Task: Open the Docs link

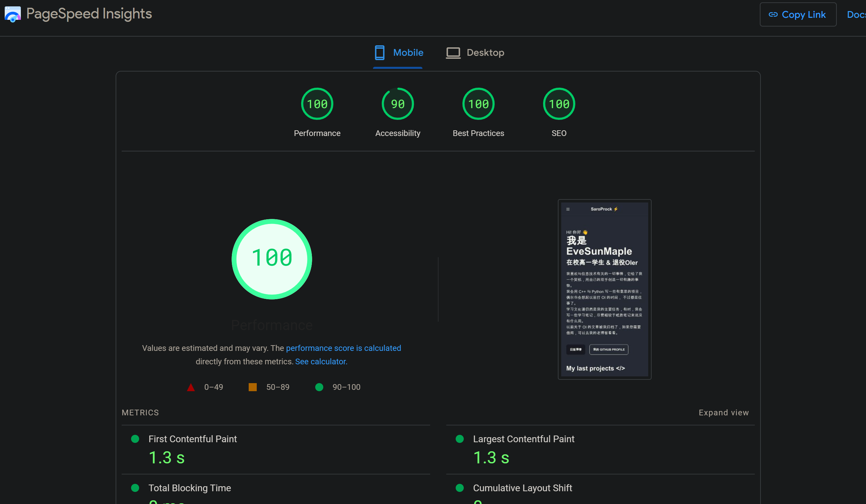Action: pos(857,14)
